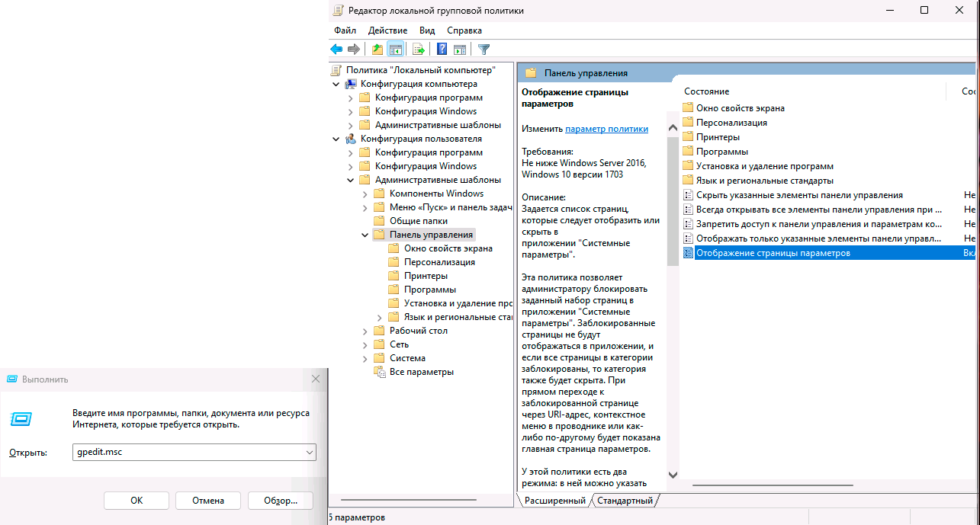The image size is (980, 525).
Task: Select 'Принтеры' folder row in right list
Action: (x=718, y=137)
